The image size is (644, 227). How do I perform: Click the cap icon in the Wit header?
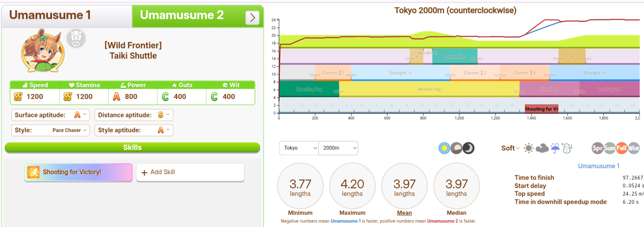pyautogui.click(x=225, y=85)
